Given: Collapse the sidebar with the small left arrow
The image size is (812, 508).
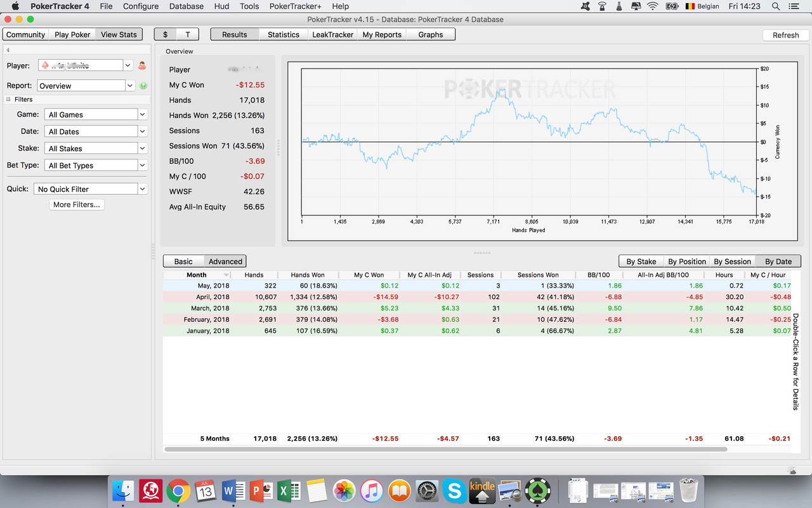Looking at the screenshot, I should tap(8, 50).
